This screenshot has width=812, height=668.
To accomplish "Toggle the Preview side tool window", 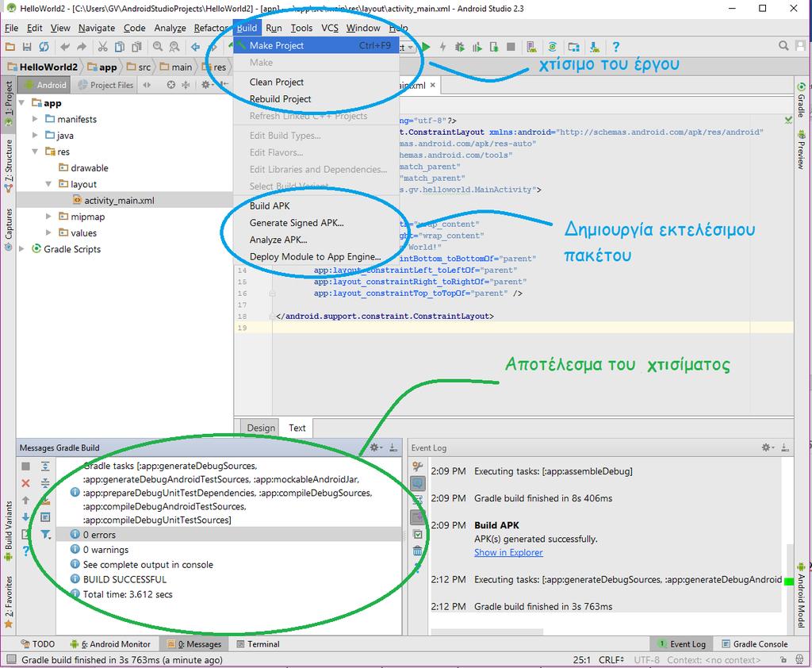I will [801, 150].
